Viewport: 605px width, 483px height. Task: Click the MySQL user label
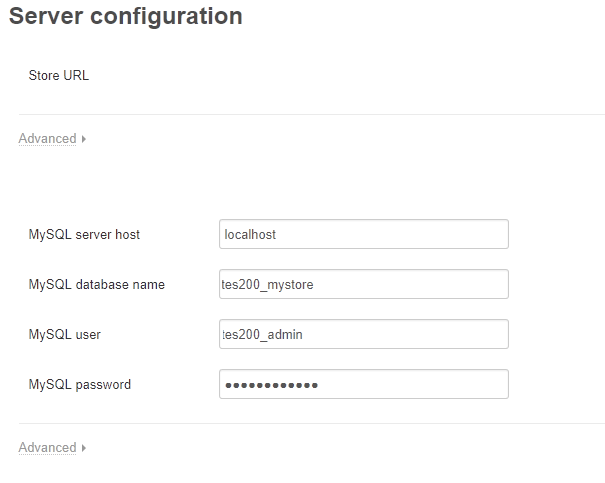click(64, 334)
